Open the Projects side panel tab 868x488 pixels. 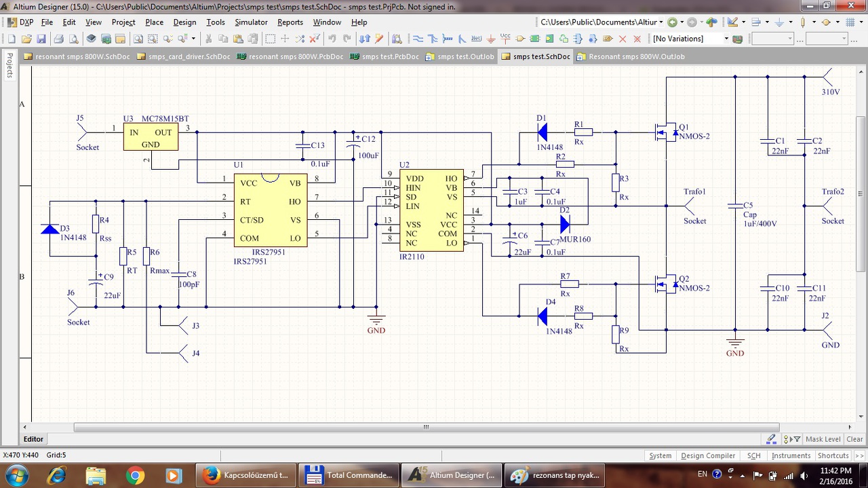coord(9,65)
